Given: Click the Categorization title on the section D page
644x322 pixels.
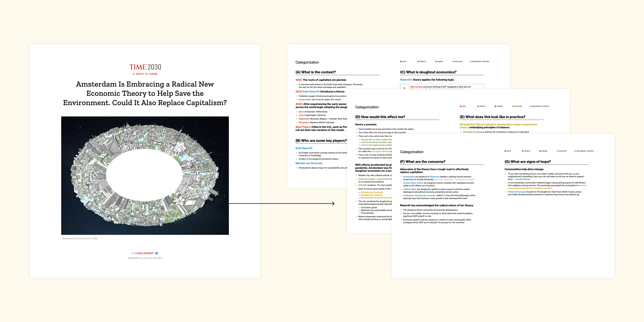Looking at the screenshot, I should pyautogui.click(x=367, y=107).
